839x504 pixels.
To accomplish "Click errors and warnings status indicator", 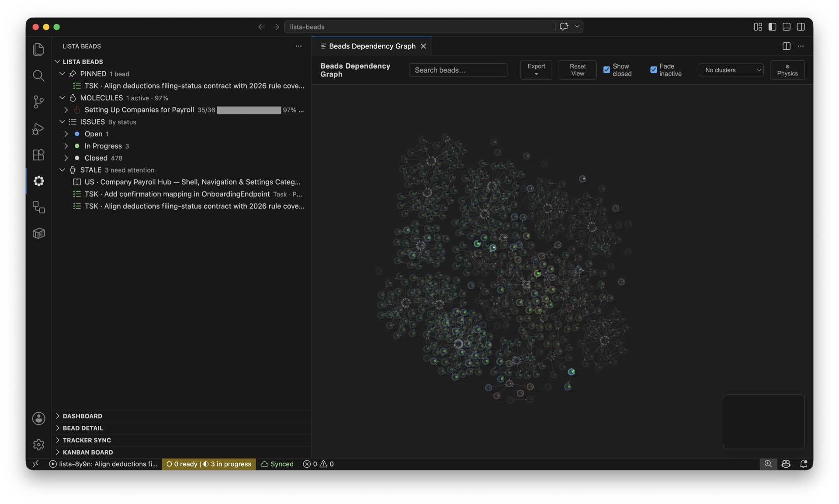I will [x=319, y=464].
